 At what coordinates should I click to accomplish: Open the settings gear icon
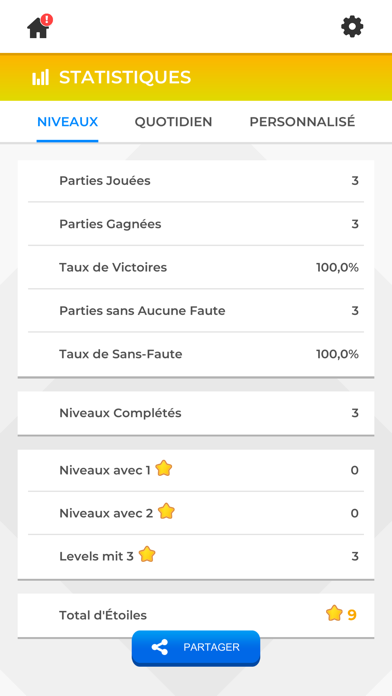(x=352, y=27)
